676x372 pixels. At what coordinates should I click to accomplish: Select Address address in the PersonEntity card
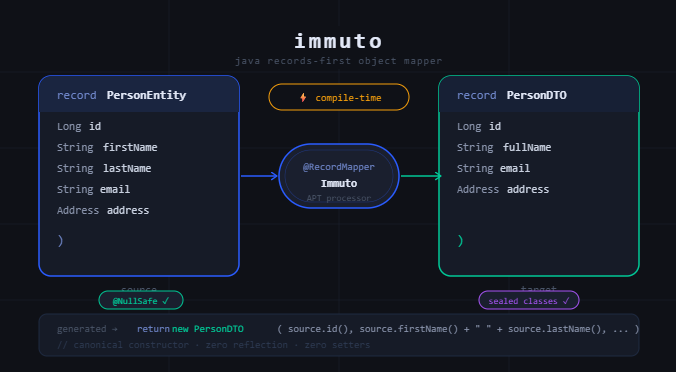pos(103,210)
